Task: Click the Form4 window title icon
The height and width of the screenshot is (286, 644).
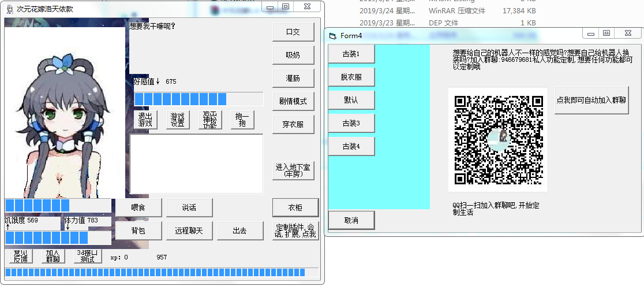Action: pyautogui.click(x=333, y=36)
